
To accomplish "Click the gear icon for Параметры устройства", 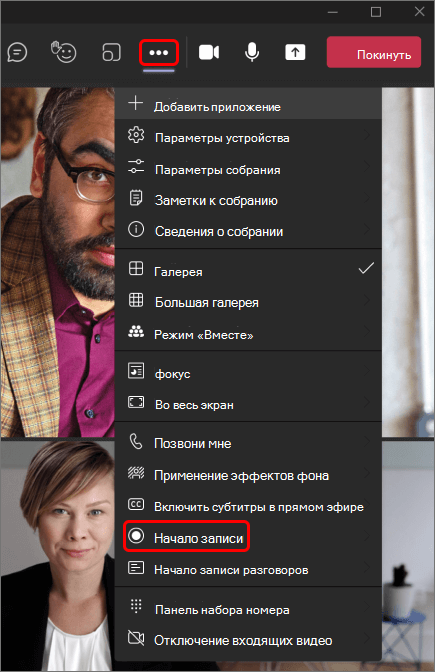I will click(136, 135).
